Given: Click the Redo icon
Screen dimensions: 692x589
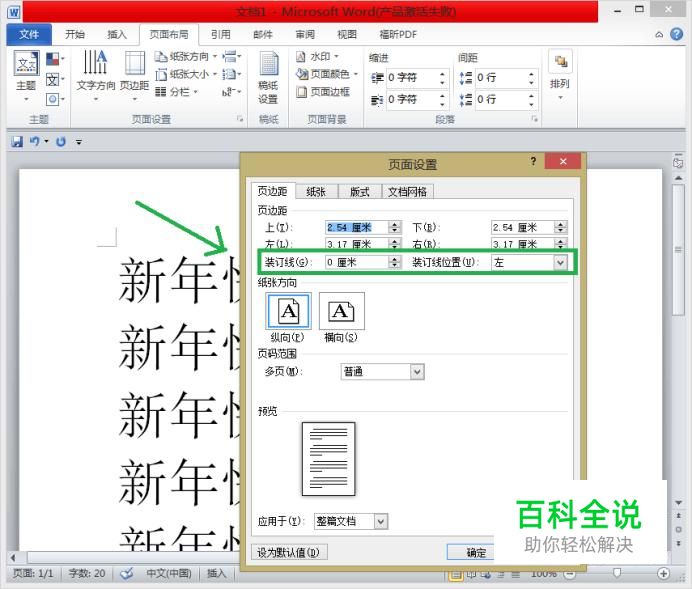Looking at the screenshot, I should [x=61, y=142].
